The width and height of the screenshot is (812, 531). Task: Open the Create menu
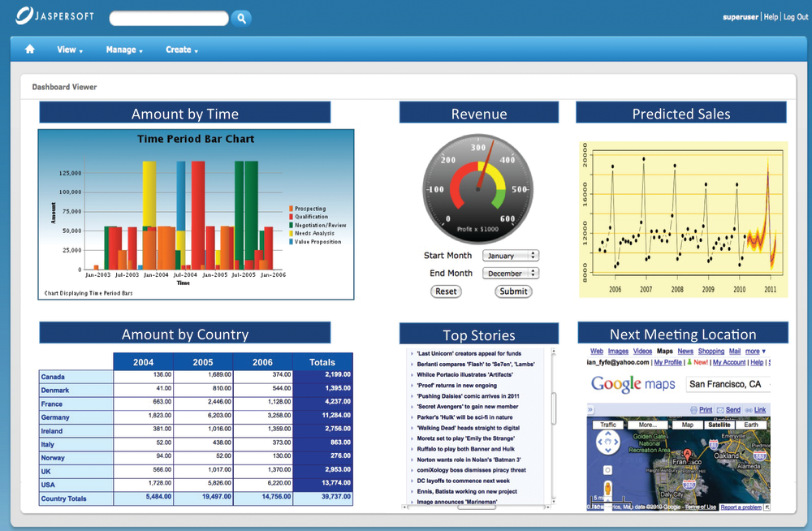182,50
